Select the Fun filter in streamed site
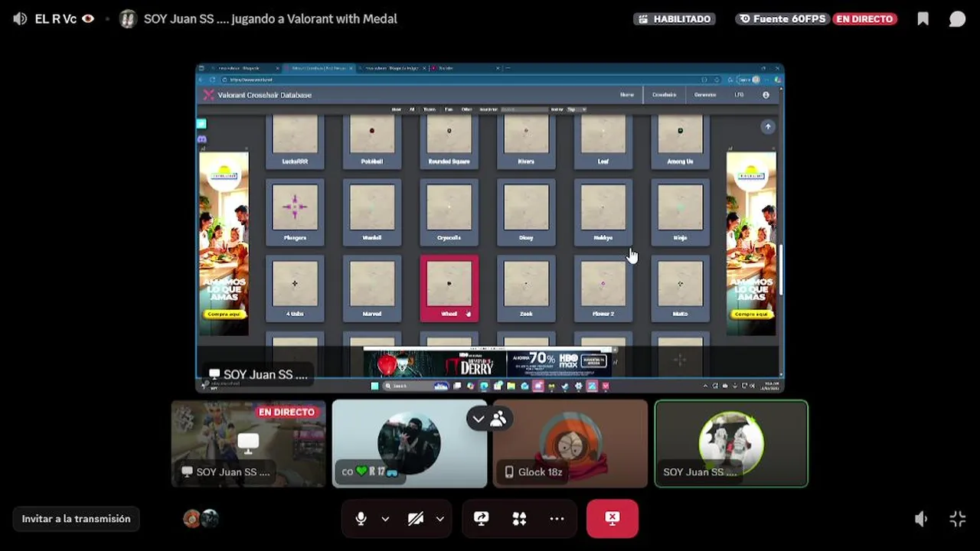Image resolution: width=980 pixels, height=551 pixels. click(449, 109)
